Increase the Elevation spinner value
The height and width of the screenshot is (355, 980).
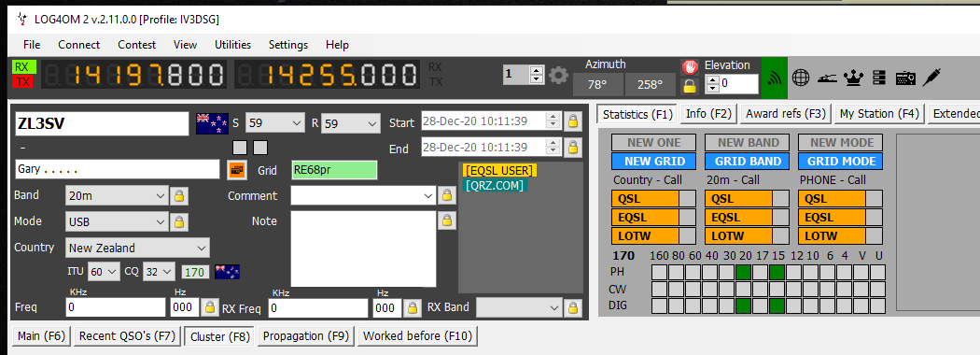tap(712, 79)
